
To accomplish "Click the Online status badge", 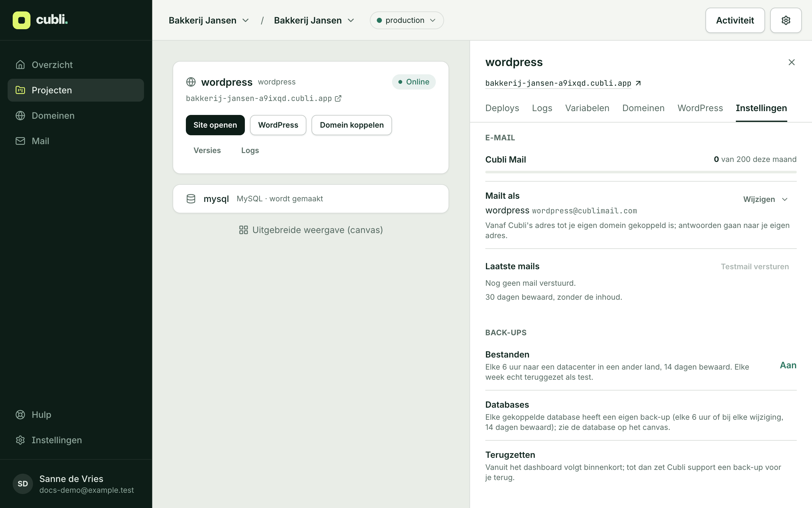I will click(413, 82).
